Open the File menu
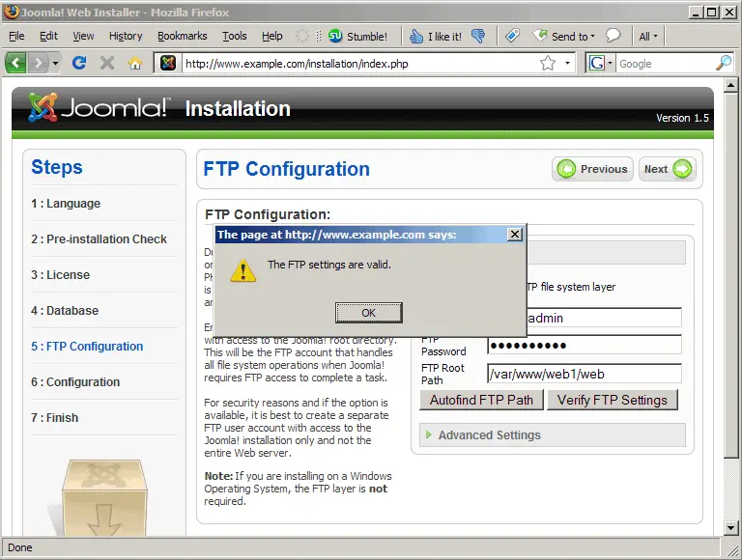The width and height of the screenshot is (742, 560). [16, 36]
